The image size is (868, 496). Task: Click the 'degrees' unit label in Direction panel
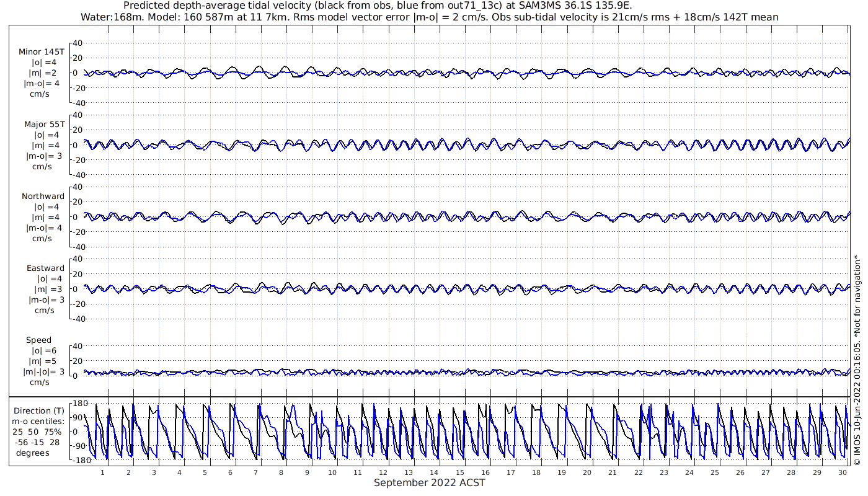[33, 453]
